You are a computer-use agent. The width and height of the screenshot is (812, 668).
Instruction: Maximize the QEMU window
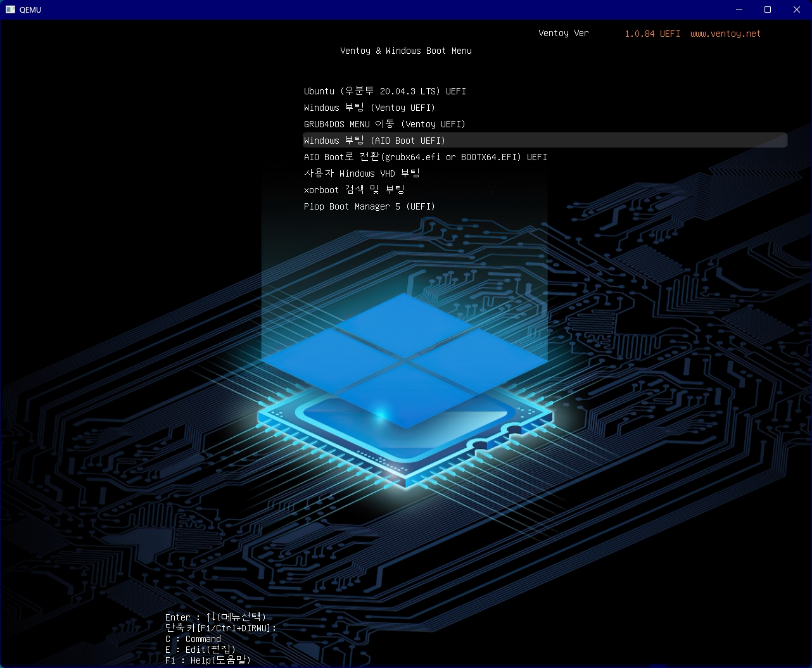tap(768, 9)
